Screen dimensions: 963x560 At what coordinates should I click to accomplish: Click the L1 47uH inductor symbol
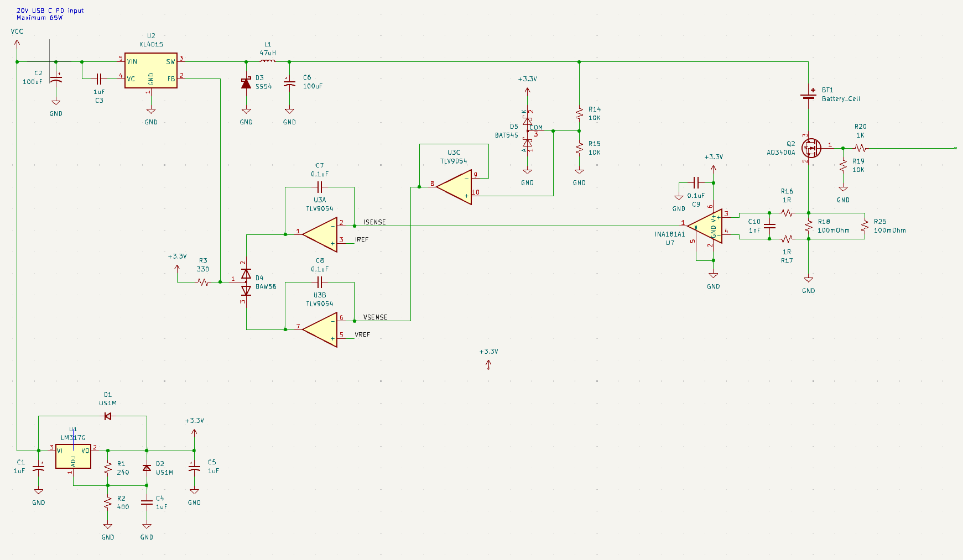point(268,61)
